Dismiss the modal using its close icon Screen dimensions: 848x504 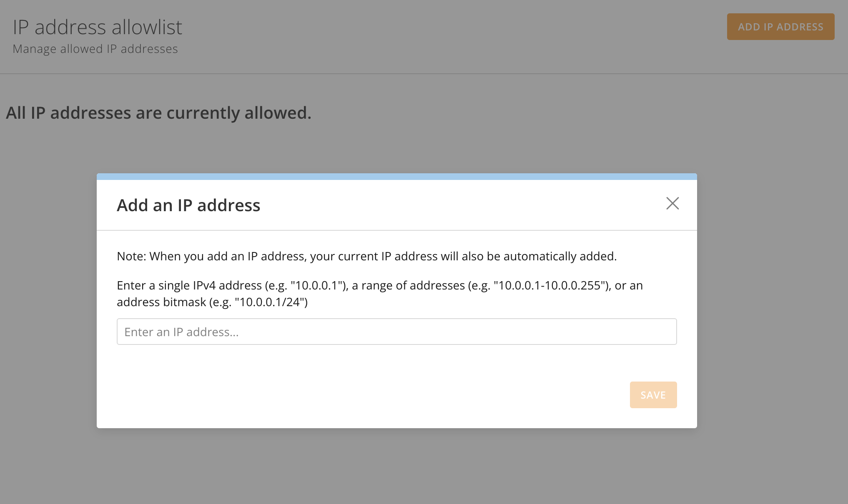[x=672, y=204]
